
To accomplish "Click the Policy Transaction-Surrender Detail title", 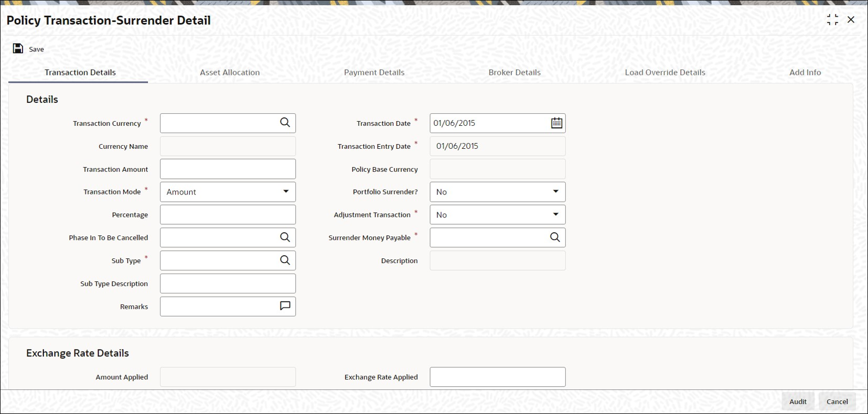I will pyautogui.click(x=109, y=20).
